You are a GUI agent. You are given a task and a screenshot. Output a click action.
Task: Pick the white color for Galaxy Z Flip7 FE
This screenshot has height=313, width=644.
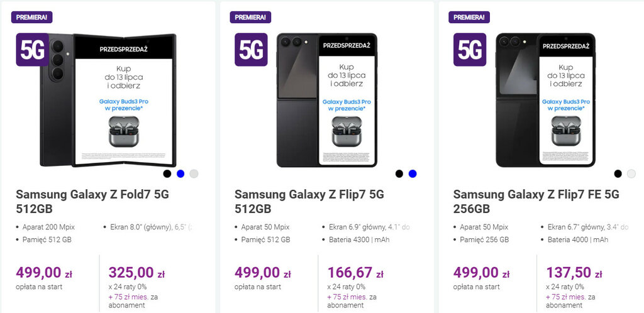631,174
